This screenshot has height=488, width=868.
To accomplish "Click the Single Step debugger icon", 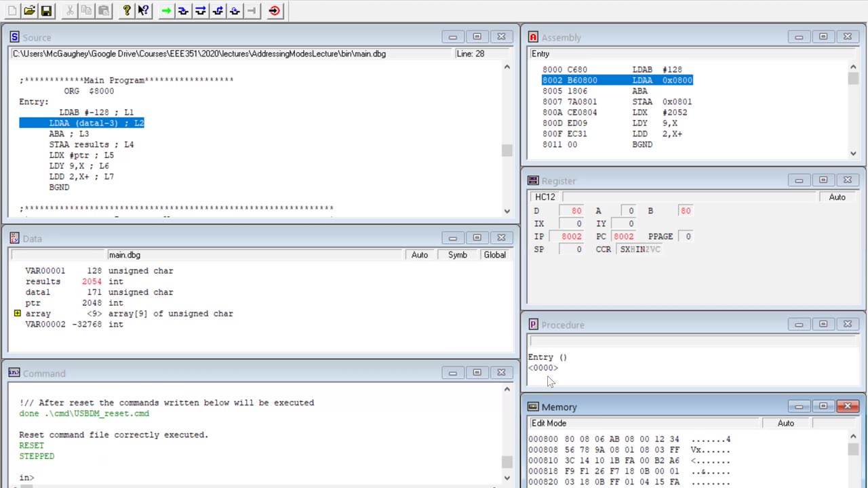I will [183, 11].
